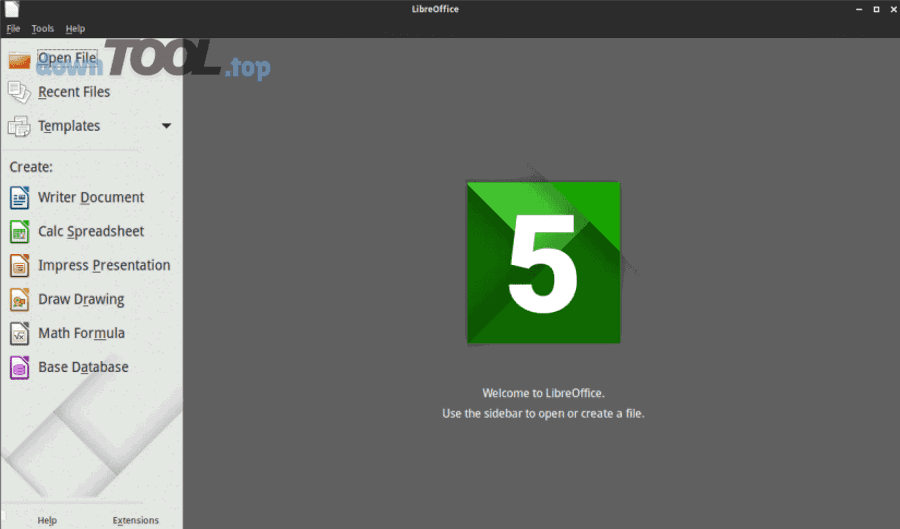Screen dimensions: 900x529
Task: Maximize the LibreOffice window
Action: (876, 9)
